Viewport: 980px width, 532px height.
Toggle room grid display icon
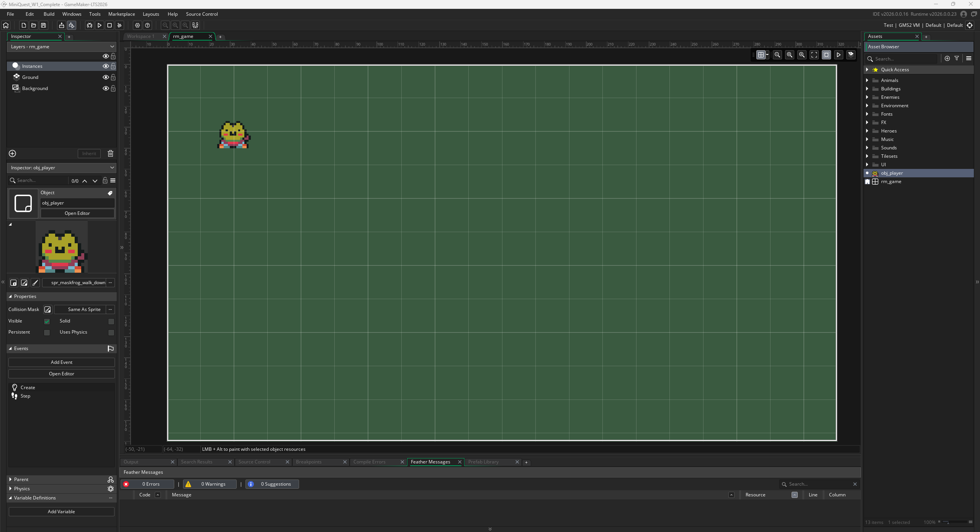(761, 55)
